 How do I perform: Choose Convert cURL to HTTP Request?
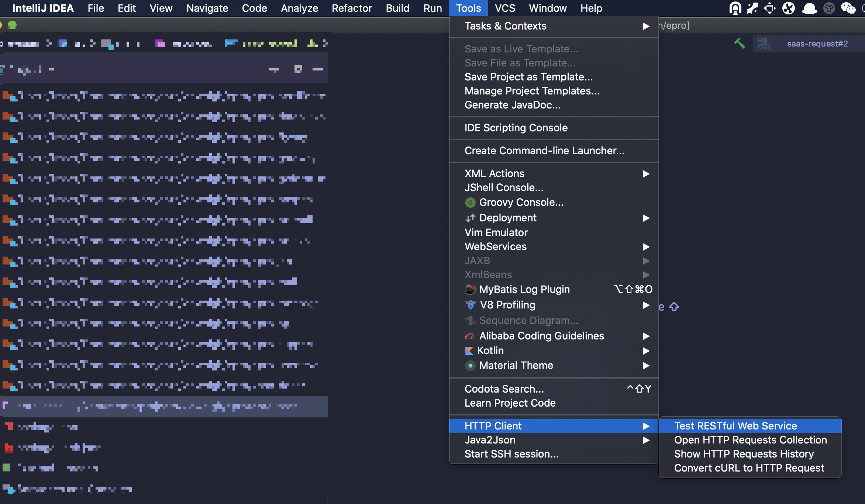[749, 468]
